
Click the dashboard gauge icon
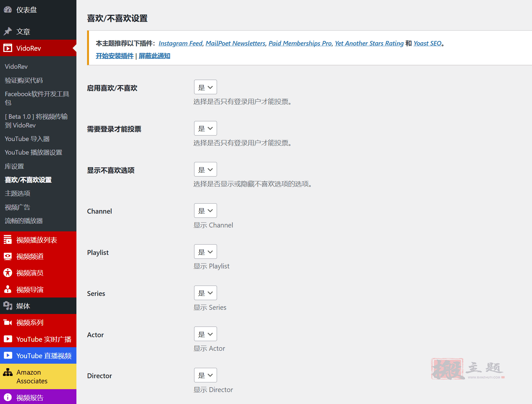8,10
